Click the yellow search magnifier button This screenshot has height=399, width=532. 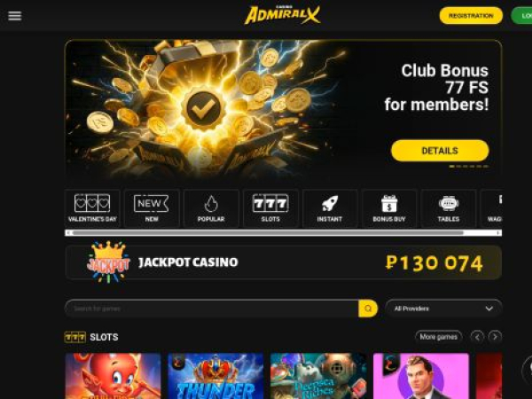pyautogui.click(x=368, y=309)
